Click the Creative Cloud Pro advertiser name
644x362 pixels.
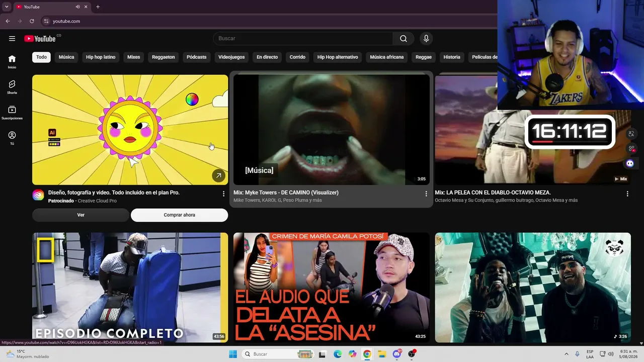97,201
